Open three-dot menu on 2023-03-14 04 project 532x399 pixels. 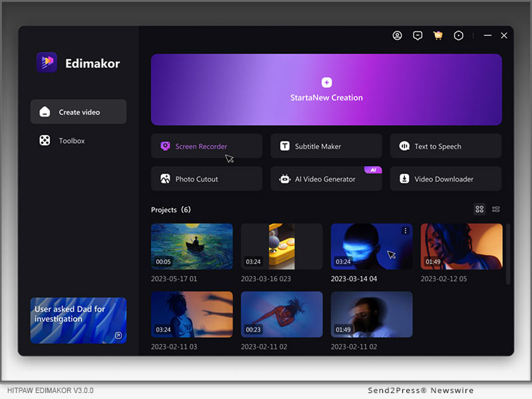click(x=405, y=231)
